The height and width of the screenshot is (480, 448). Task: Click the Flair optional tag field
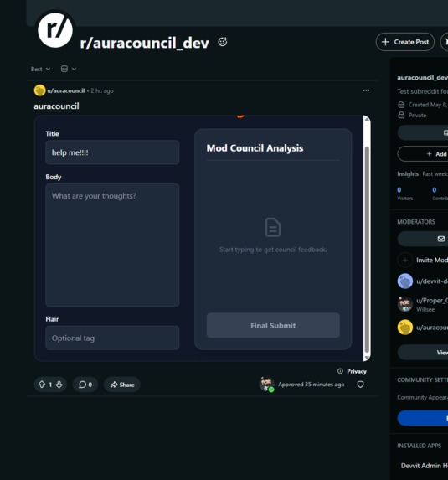[112, 338]
